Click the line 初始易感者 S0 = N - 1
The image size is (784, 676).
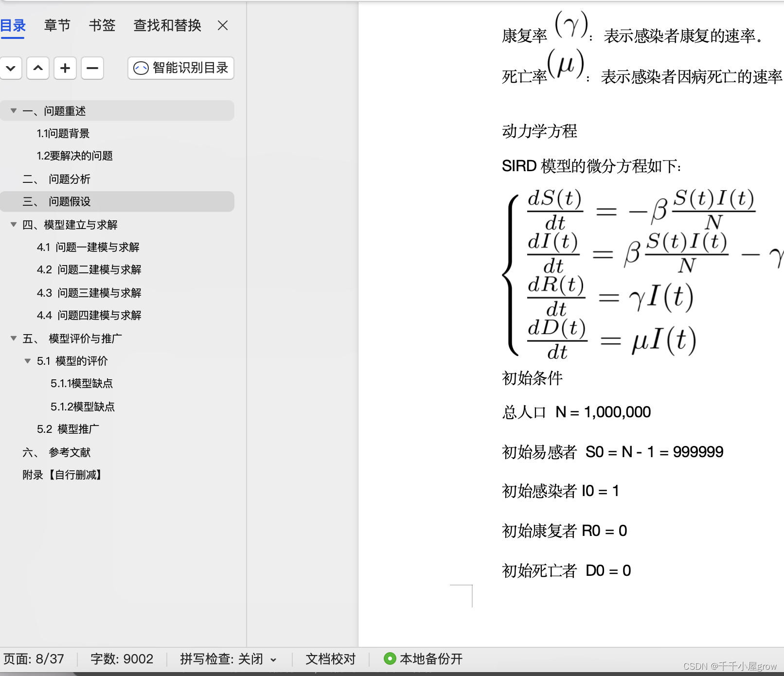click(x=613, y=452)
